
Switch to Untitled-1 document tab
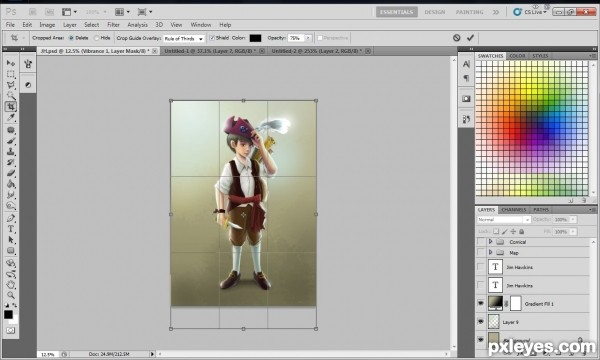(210, 51)
